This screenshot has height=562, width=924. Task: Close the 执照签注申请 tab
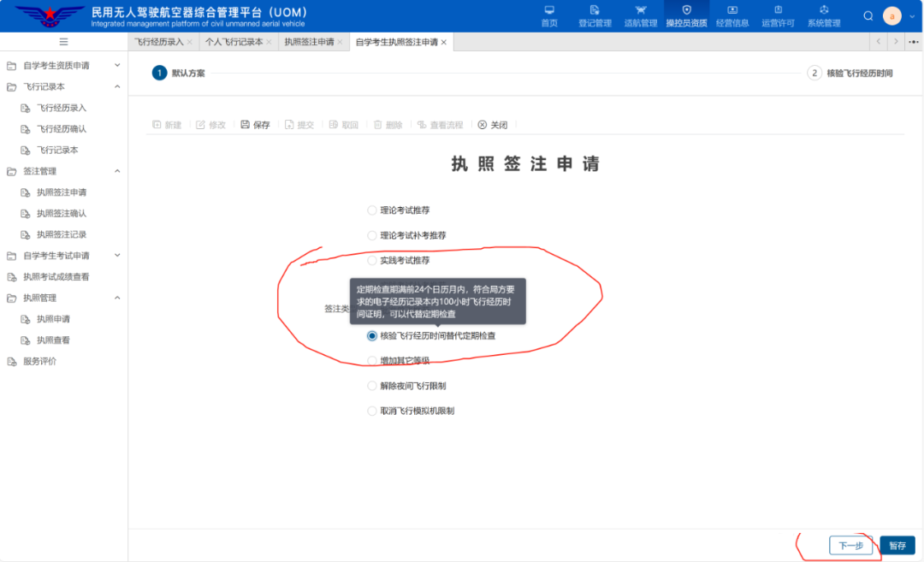[340, 43]
